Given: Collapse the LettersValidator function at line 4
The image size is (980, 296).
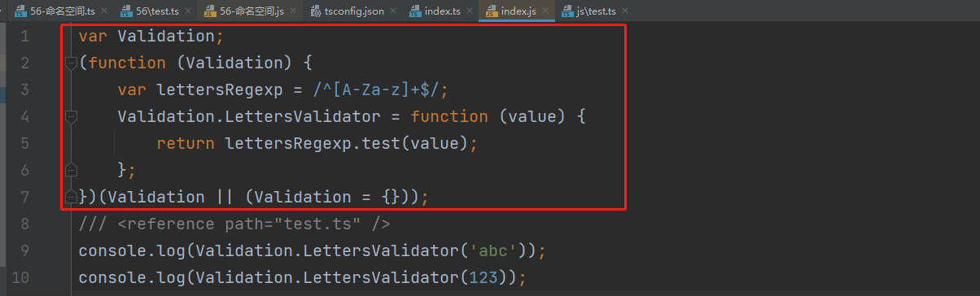Looking at the screenshot, I should coord(71,116).
